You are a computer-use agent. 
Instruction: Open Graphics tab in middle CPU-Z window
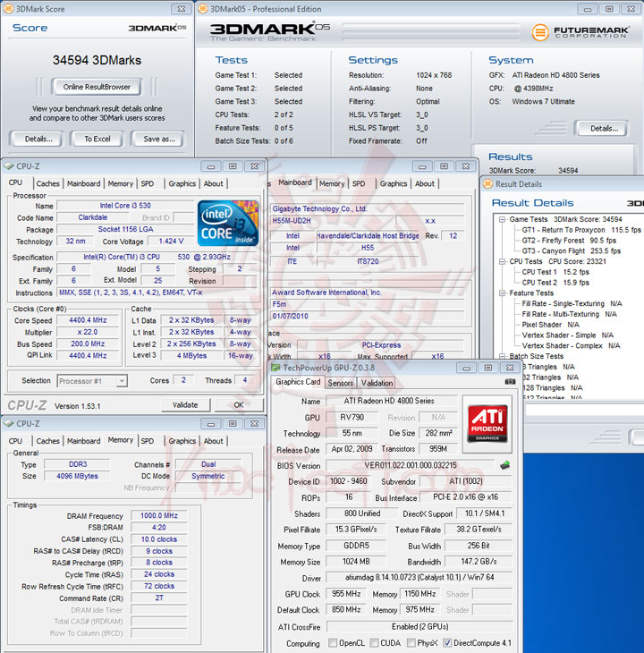coord(394,183)
